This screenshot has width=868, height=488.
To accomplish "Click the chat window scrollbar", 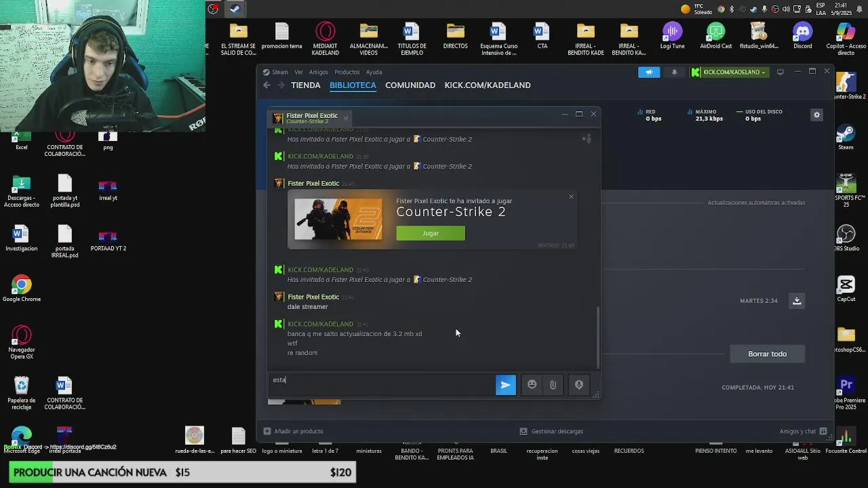I will click(x=597, y=338).
